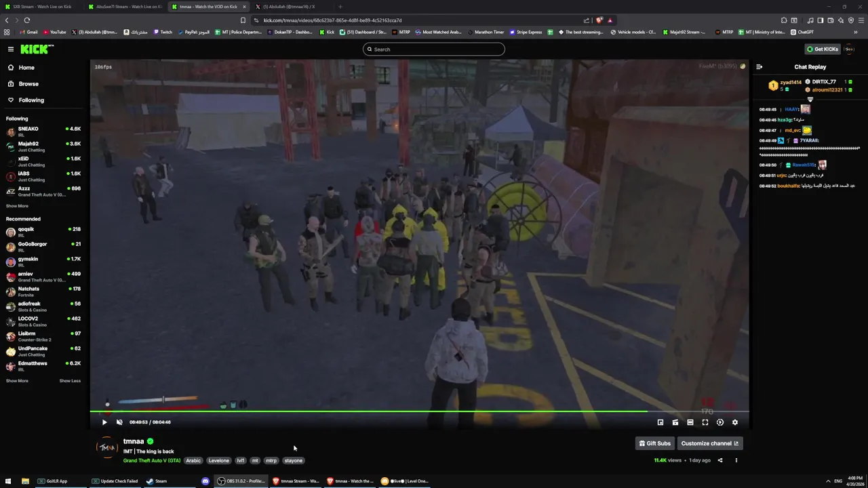Screen dimensions: 868x488
Task: Open Following in the sidebar
Action: pos(31,100)
